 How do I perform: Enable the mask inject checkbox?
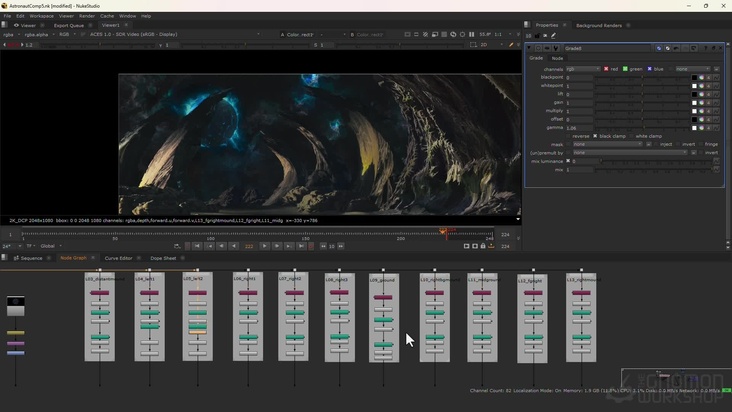pos(656,144)
